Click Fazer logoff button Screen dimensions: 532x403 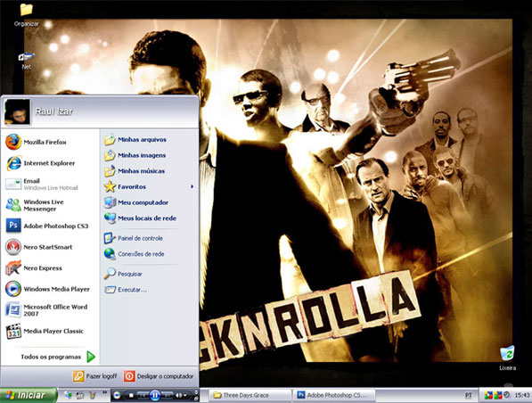(94, 376)
